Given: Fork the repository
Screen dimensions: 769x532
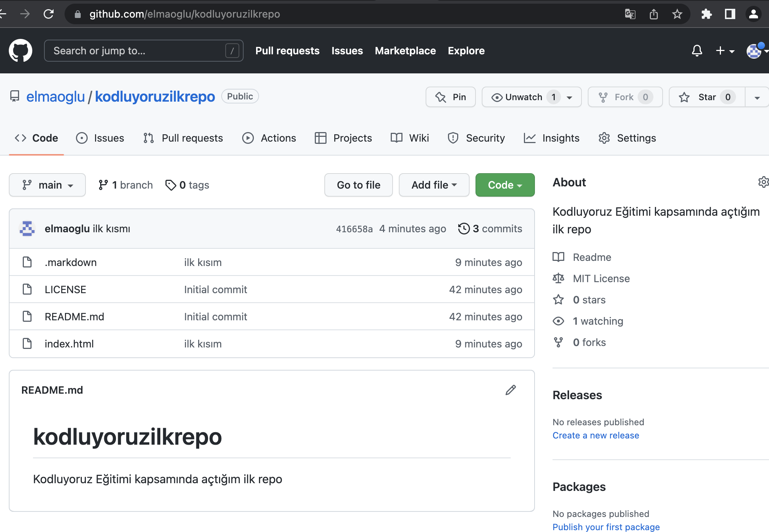Looking at the screenshot, I should [x=625, y=97].
